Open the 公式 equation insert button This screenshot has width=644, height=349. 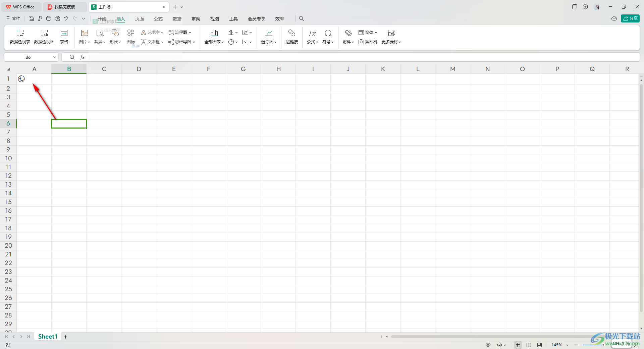[x=312, y=37]
